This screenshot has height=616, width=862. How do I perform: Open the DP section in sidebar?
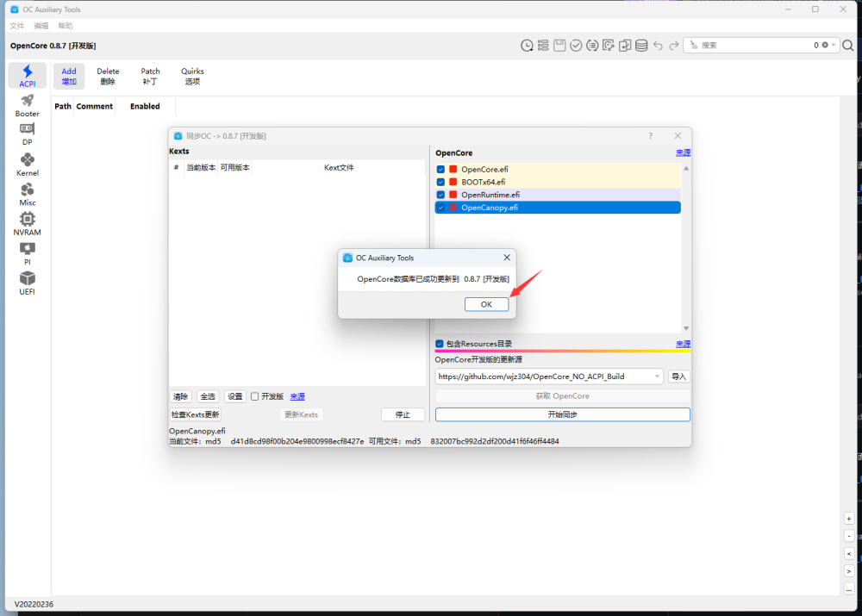coord(27,134)
